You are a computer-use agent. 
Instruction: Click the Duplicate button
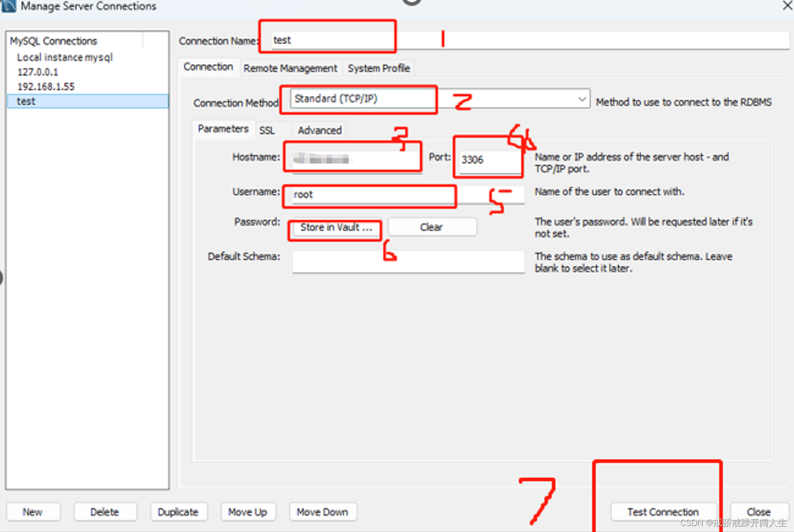[178, 512]
